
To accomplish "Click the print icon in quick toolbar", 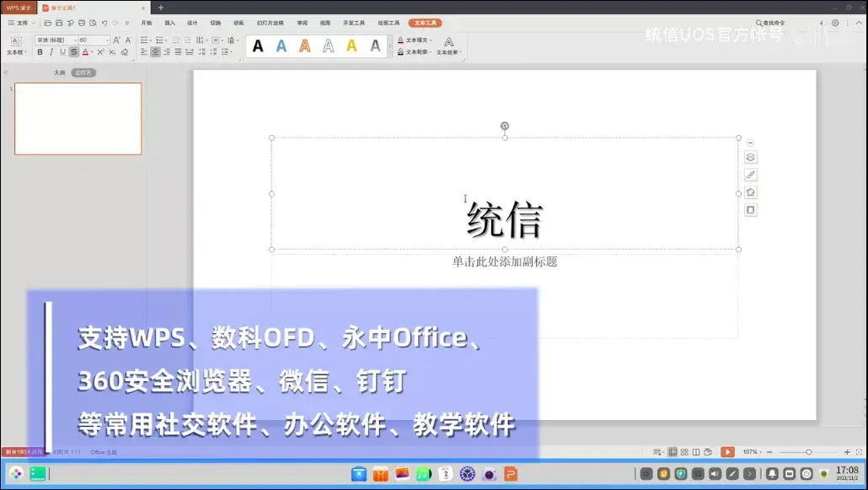I will click(82, 23).
